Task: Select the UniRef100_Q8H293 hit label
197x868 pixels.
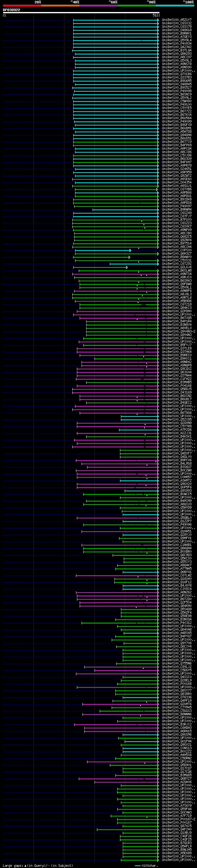Action: point(177,54)
